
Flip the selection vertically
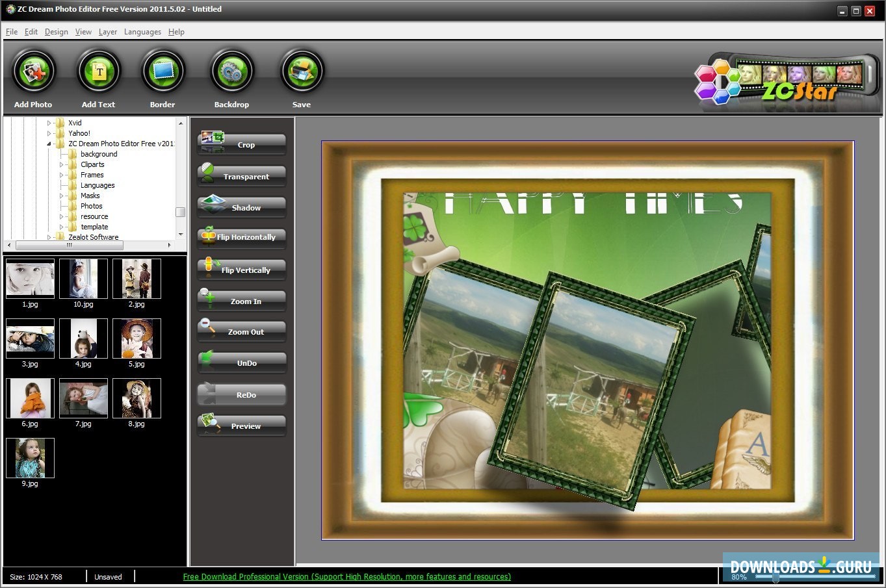pos(242,269)
